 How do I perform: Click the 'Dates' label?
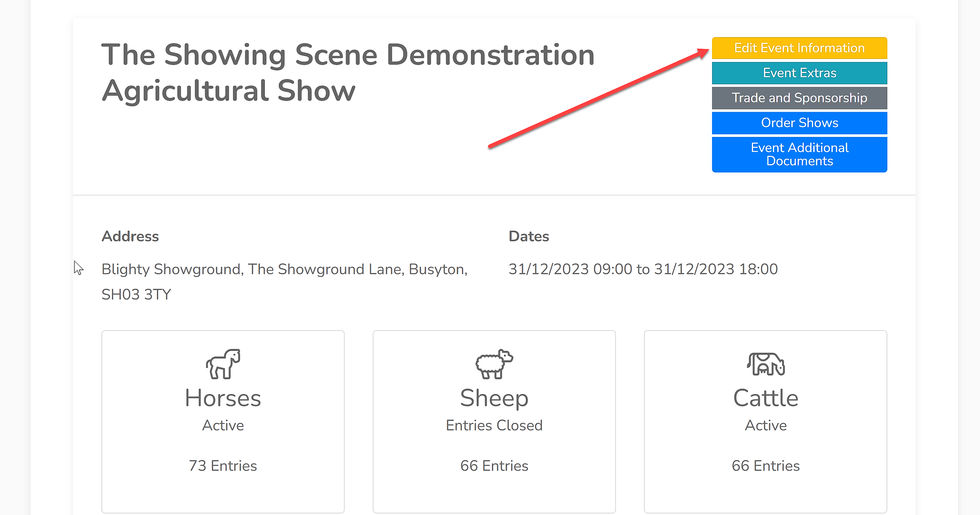coord(529,236)
